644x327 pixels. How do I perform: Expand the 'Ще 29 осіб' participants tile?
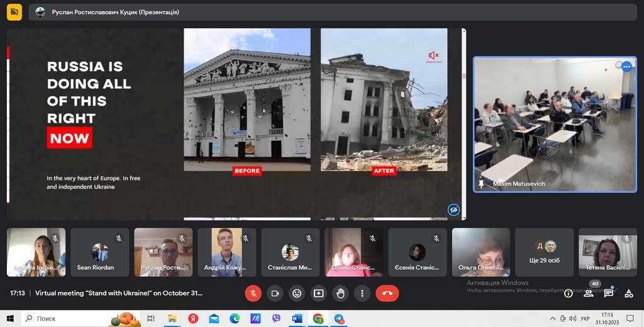[544, 252]
